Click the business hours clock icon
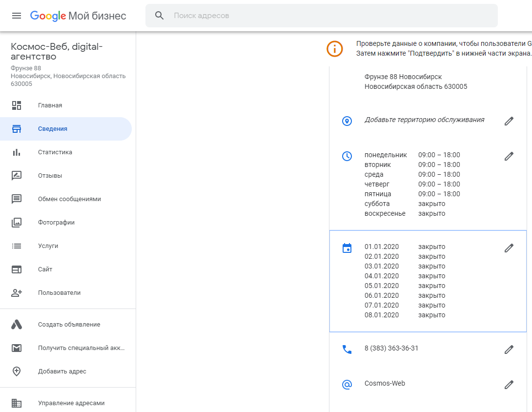The width and height of the screenshot is (532, 412). [347, 156]
